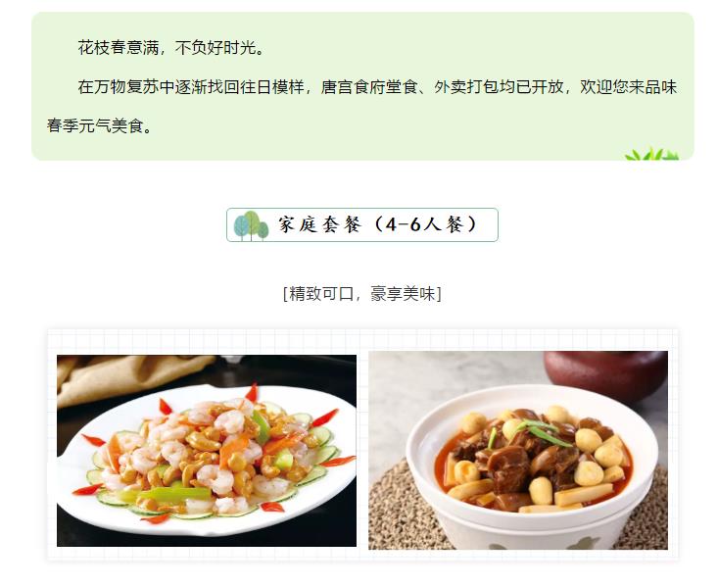Click the tree icon in the set-meal banner

click(251, 225)
